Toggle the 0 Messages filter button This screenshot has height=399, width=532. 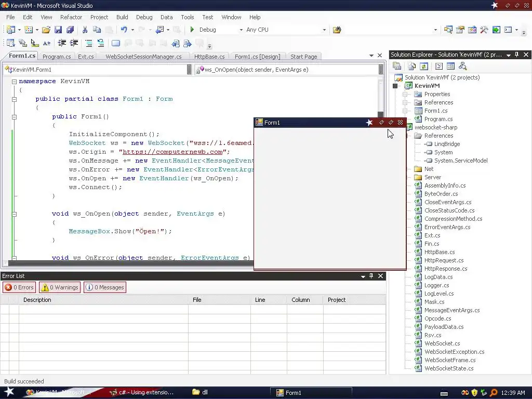(x=105, y=287)
